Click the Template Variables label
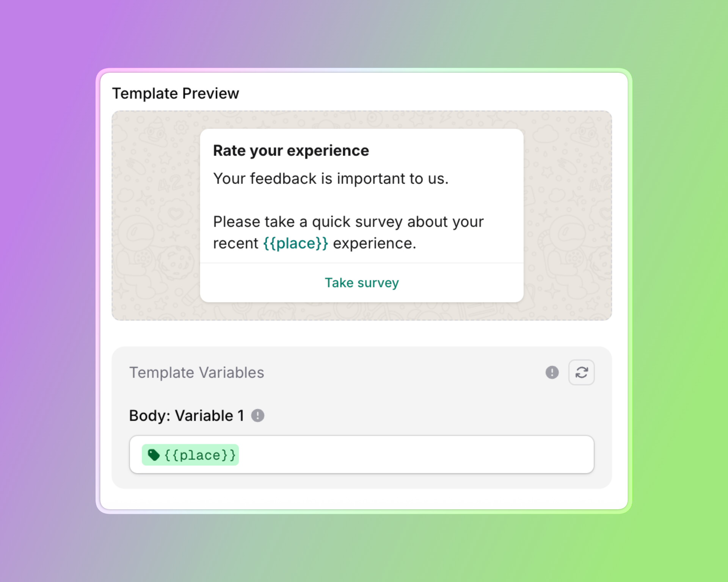The width and height of the screenshot is (728, 582). (197, 372)
